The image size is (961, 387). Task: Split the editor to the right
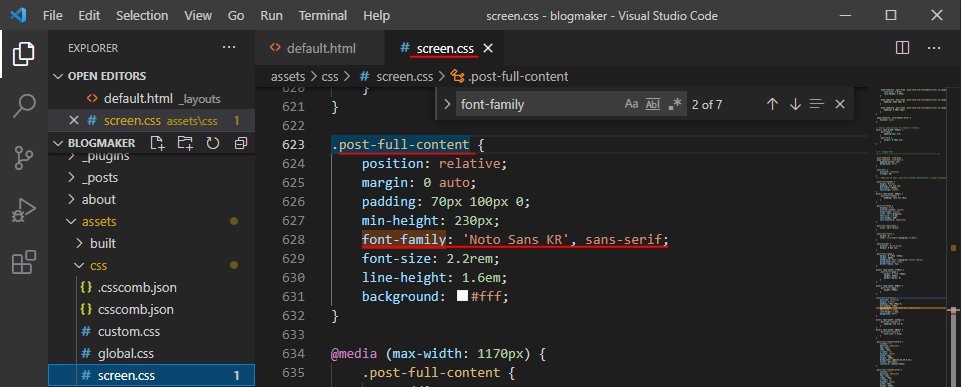tap(902, 48)
